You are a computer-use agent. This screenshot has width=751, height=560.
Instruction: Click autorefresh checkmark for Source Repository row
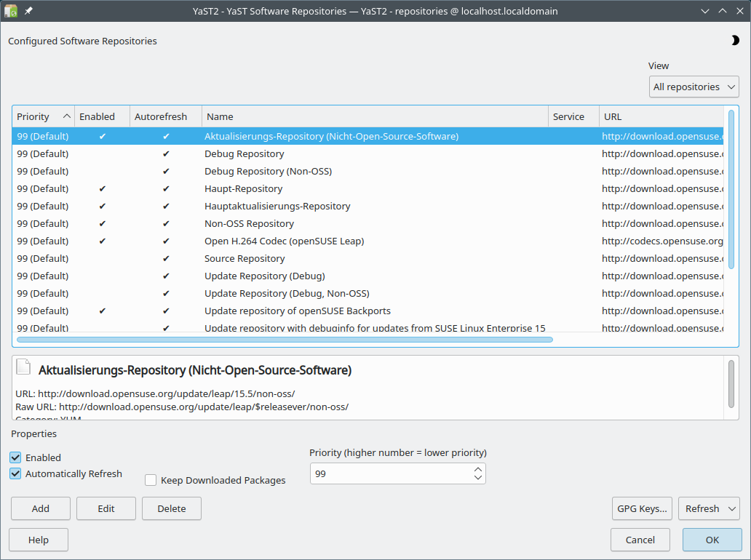coord(166,258)
